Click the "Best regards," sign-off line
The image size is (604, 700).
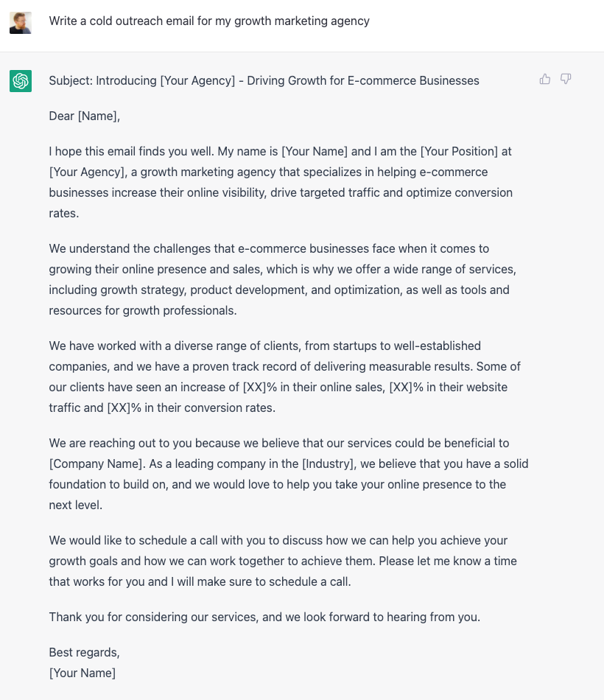tap(84, 652)
